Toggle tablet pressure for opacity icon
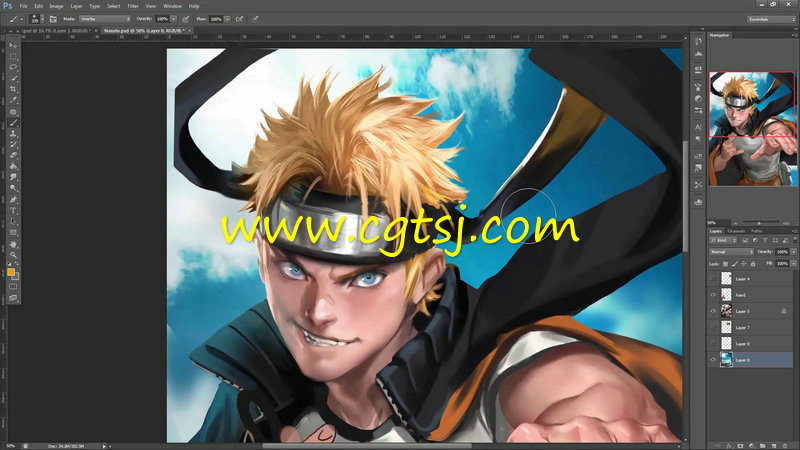The width and height of the screenshot is (800, 450). pyautogui.click(x=186, y=19)
